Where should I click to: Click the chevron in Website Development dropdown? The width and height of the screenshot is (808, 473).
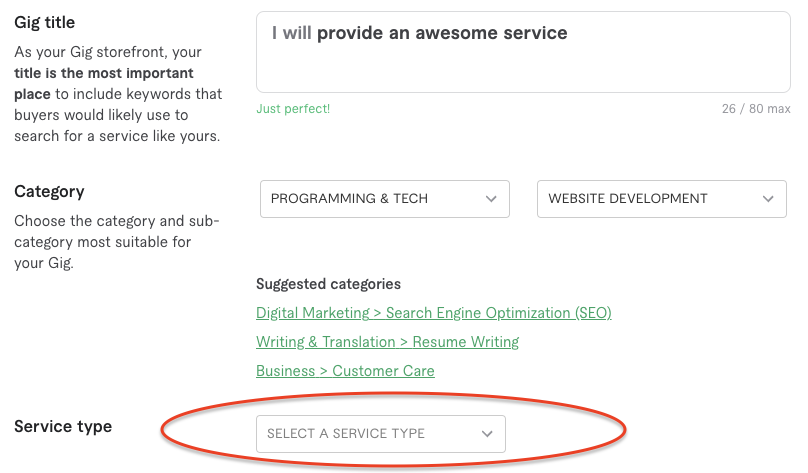pyautogui.click(x=767, y=199)
